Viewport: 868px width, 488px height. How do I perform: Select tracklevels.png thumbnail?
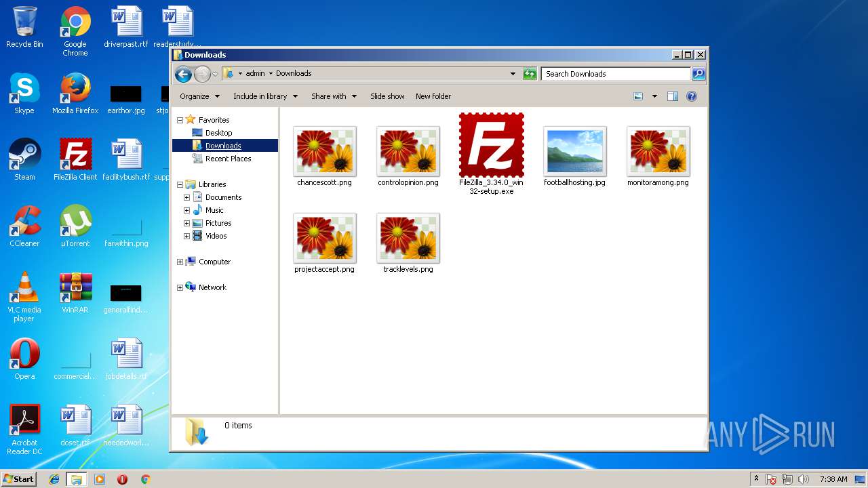click(x=408, y=243)
